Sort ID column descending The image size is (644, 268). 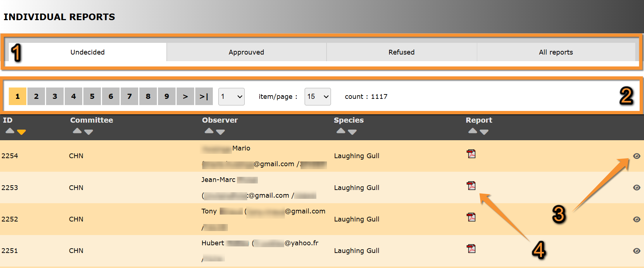pos(22,132)
